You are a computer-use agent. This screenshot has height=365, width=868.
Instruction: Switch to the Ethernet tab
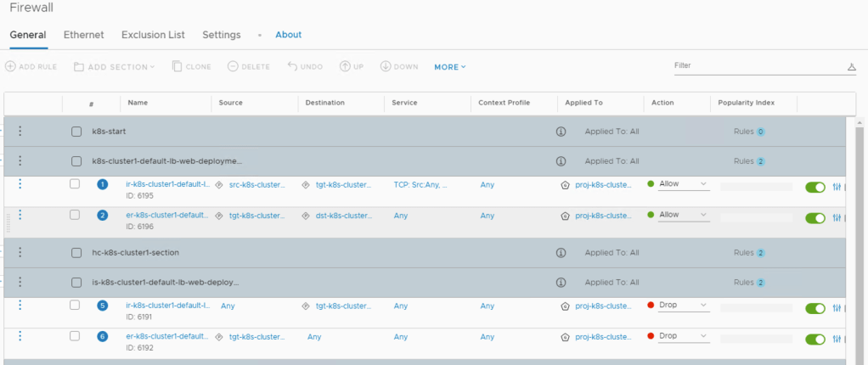(83, 35)
